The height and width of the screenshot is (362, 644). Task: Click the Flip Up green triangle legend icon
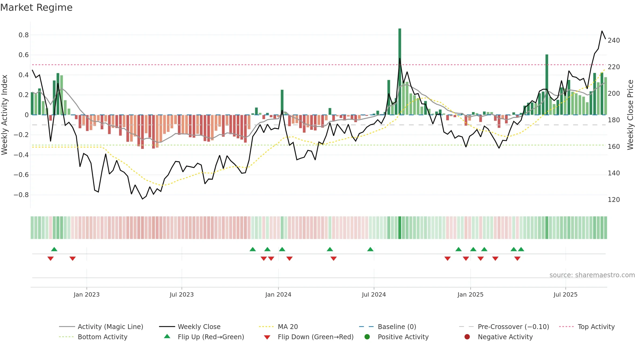pos(167,336)
